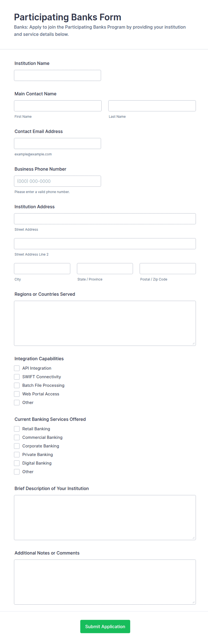208x644 pixels.
Task: Tick the Batch File Processing checkbox
Action: (17, 385)
